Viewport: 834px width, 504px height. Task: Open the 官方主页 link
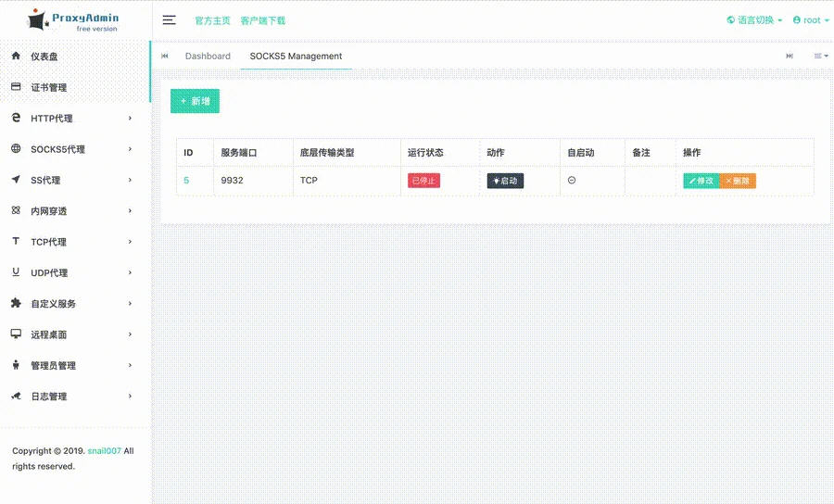[213, 20]
